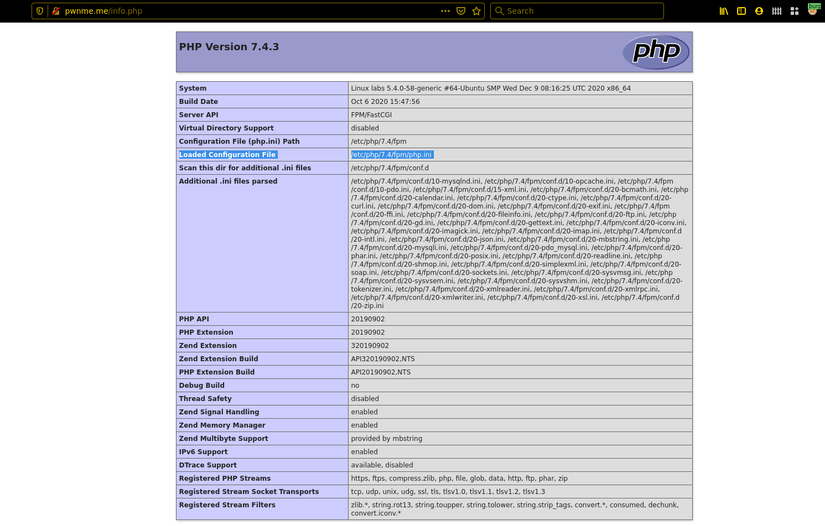The image size is (825, 526).
Task: Click the Zend Extension Build label
Action: 218,359
